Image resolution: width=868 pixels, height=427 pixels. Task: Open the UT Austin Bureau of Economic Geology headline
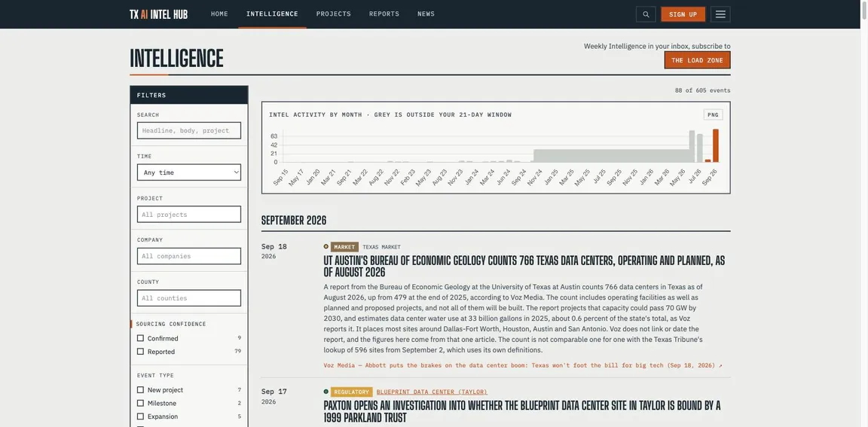click(x=524, y=267)
